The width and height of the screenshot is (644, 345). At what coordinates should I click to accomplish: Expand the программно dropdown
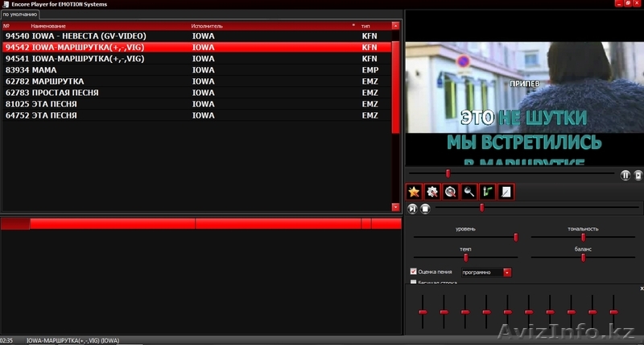point(507,272)
